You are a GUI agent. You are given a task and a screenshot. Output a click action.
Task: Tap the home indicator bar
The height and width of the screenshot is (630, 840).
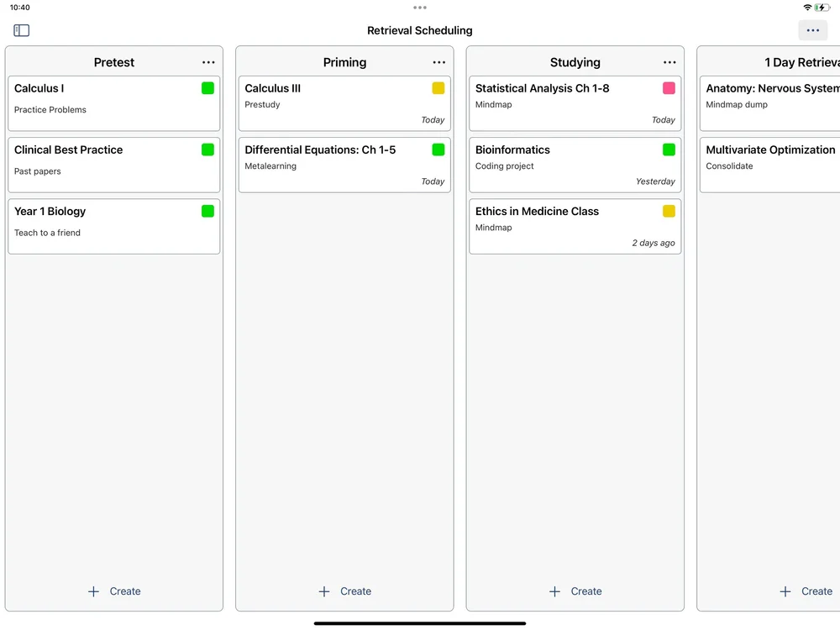(420, 623)
